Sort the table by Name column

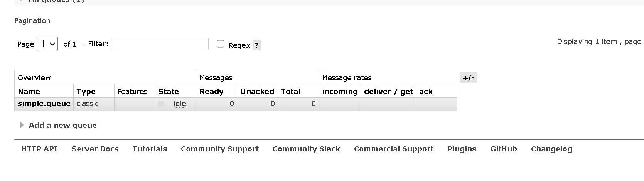(x=29, y=91)
